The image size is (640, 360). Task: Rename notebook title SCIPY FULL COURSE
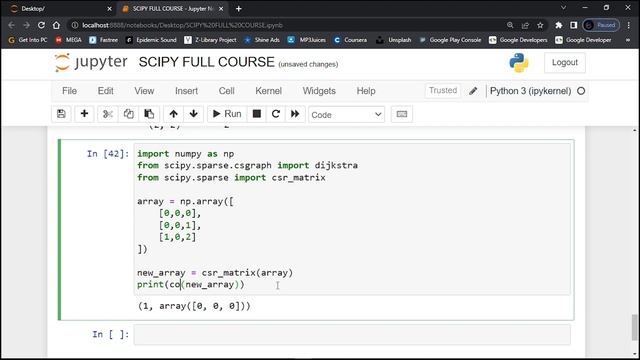coord(207,62)
